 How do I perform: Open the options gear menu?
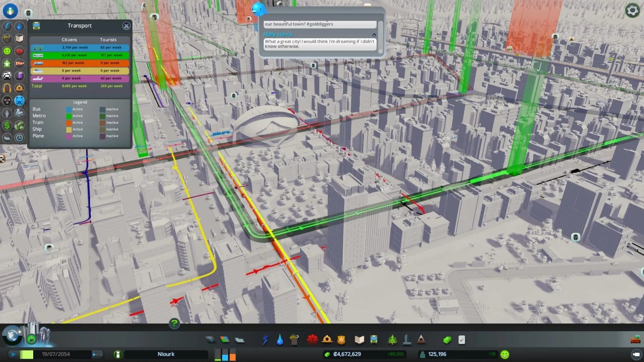pos(632,11)
